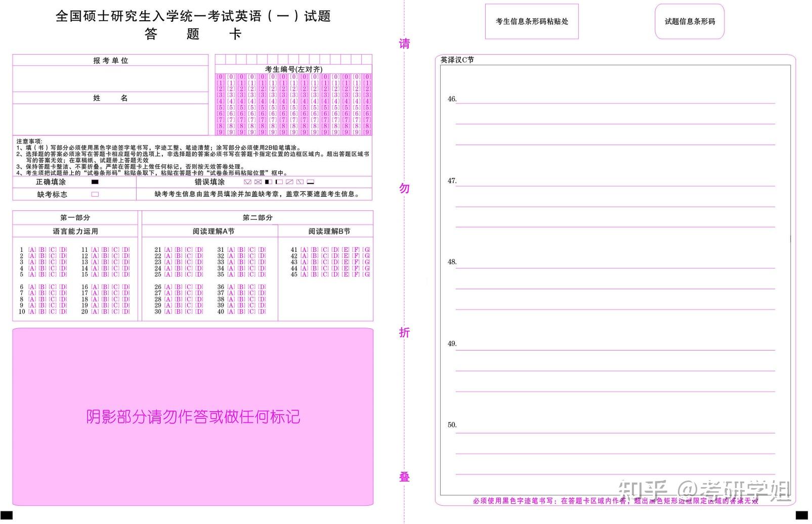Mark option [D] on question 31
Viewport: 812px width, 524px height.
262,250
